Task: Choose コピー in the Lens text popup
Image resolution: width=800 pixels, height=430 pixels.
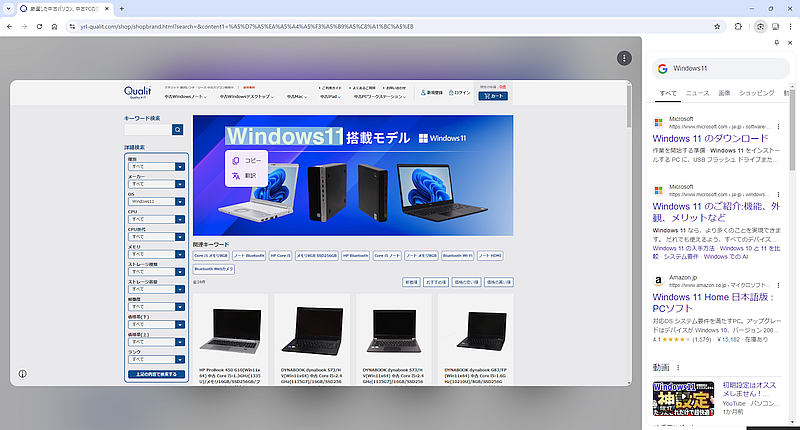Action: (246, 161)
